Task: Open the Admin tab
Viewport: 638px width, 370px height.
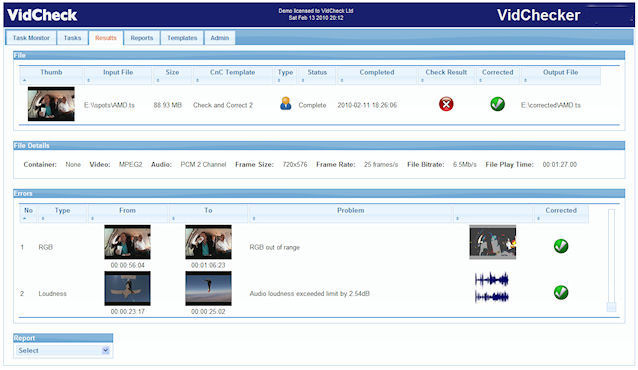Action: point(220,38)
